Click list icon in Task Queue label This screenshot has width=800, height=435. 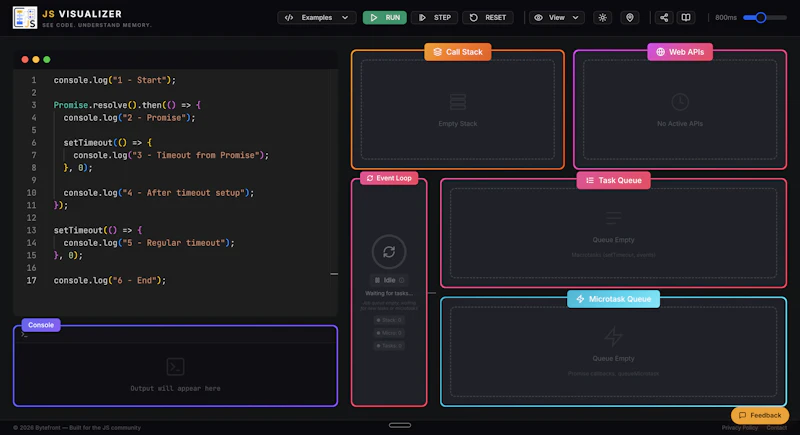point(590,181)
